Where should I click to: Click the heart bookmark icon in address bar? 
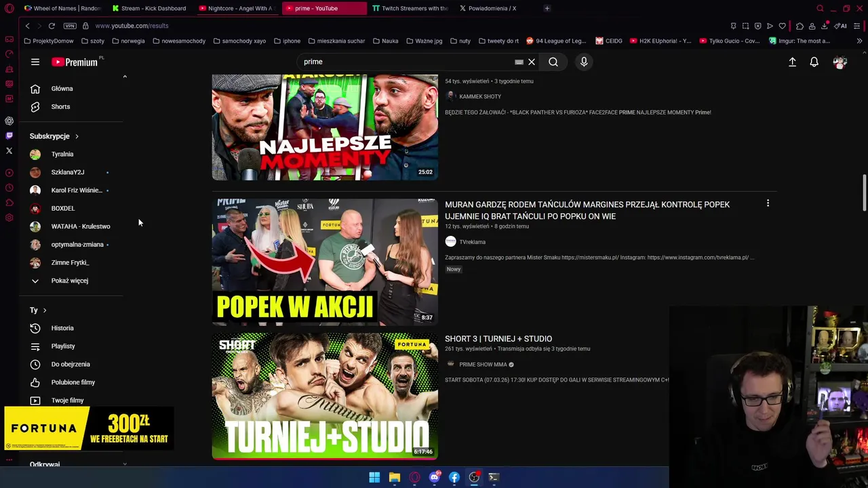[x=782, y=26]
